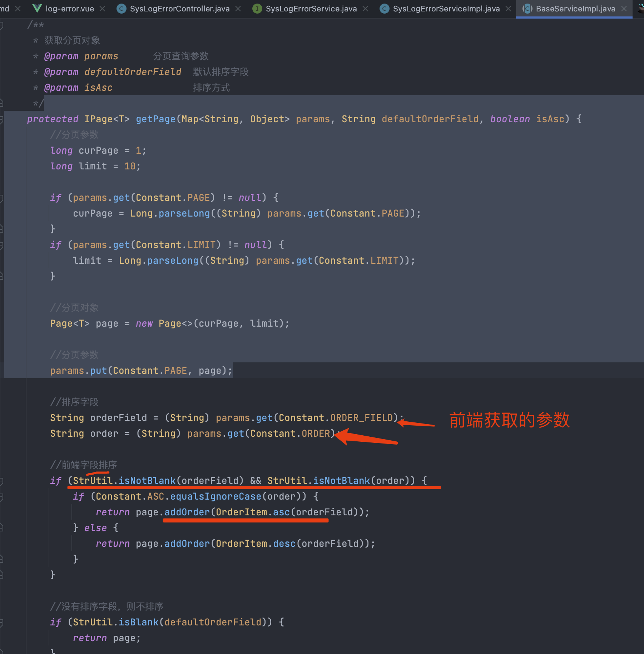The width and height of the screenshot is (644, 654).
Task: Click the class icon on SysLogErrorController.java tab
Action: (x=122, y=9)
